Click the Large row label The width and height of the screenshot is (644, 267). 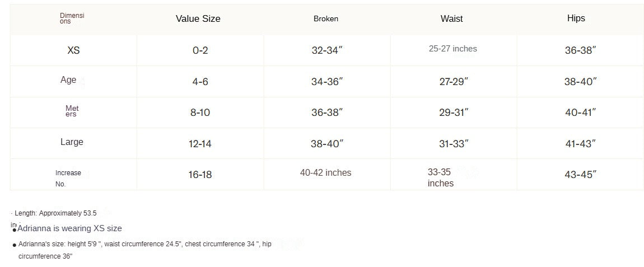point(72,142)
